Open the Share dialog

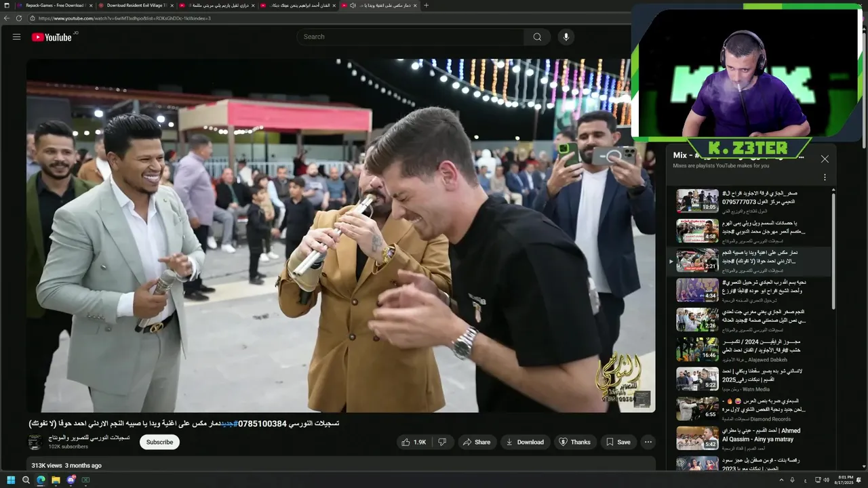click(476, 442)
